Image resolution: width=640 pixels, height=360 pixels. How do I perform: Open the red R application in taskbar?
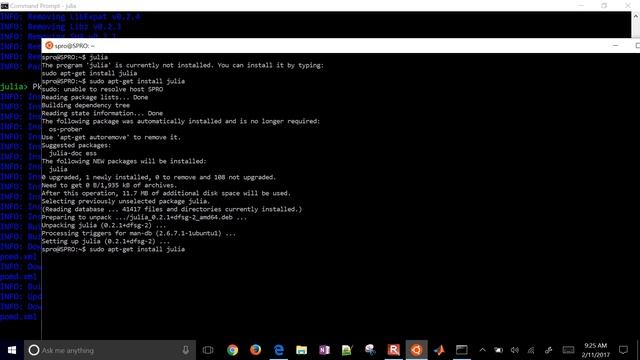393,350
